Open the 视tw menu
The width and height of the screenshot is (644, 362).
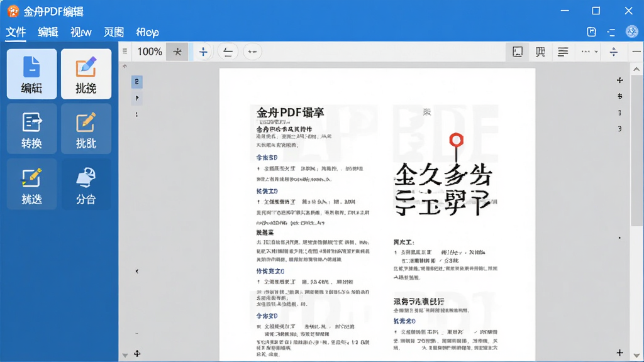pyautogui.click(x=81, y=32)
